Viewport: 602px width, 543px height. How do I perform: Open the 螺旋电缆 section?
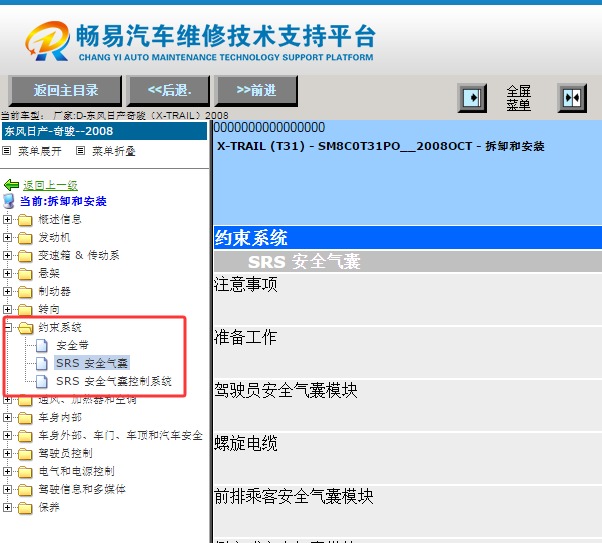pos(246,444)
